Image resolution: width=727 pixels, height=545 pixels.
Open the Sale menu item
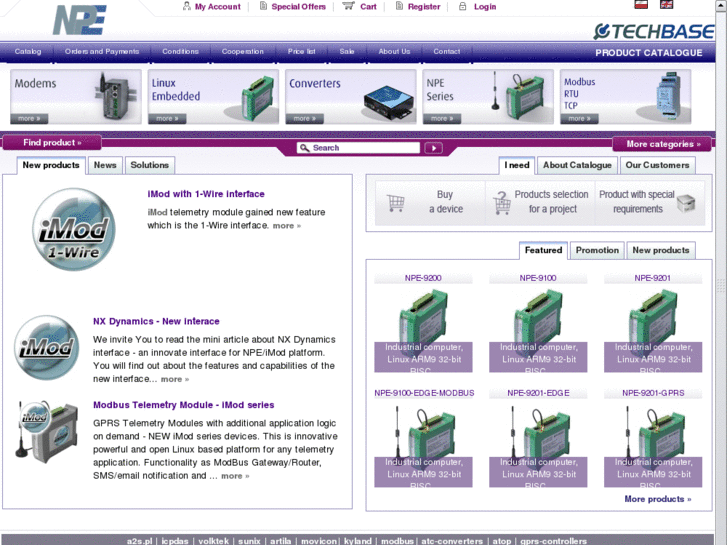[347, 51]
